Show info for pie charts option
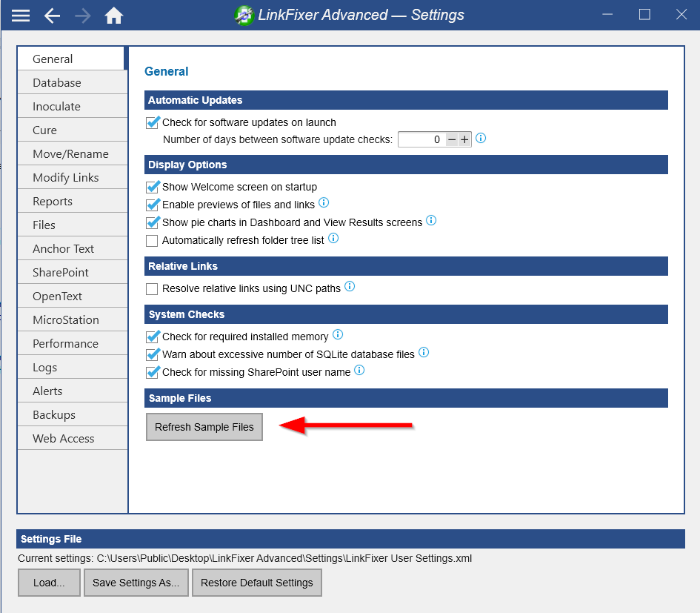This screenshot has height=613, width=700. [431, 220]
